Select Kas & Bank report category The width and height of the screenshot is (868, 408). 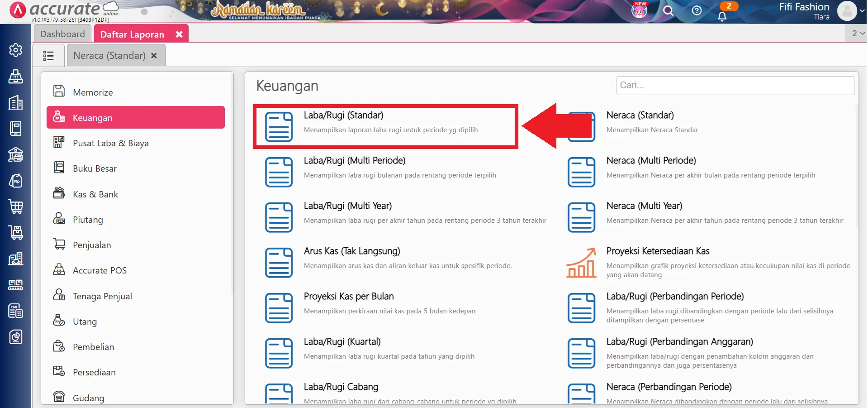(x=95, y=194)
